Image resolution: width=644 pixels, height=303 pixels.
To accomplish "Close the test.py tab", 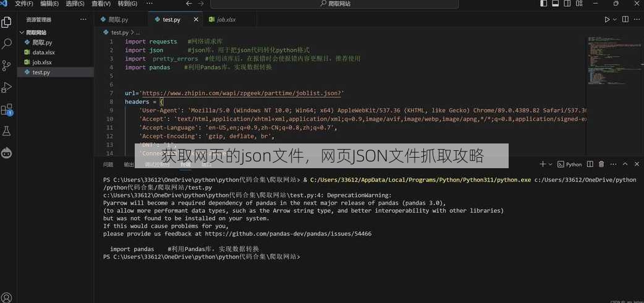I will (196, 19).
